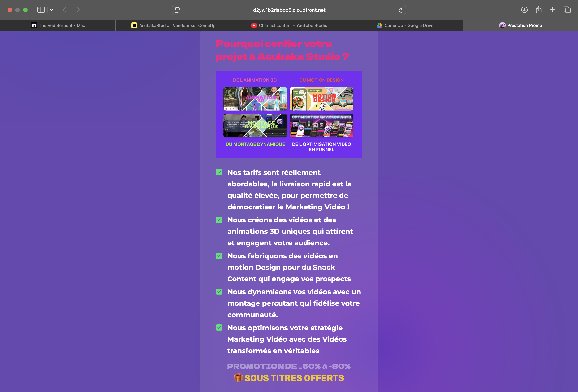Click the Nous dynamisons vos vidéos paragraph
The image size is (578, 392).
click(x=294, y=303)
